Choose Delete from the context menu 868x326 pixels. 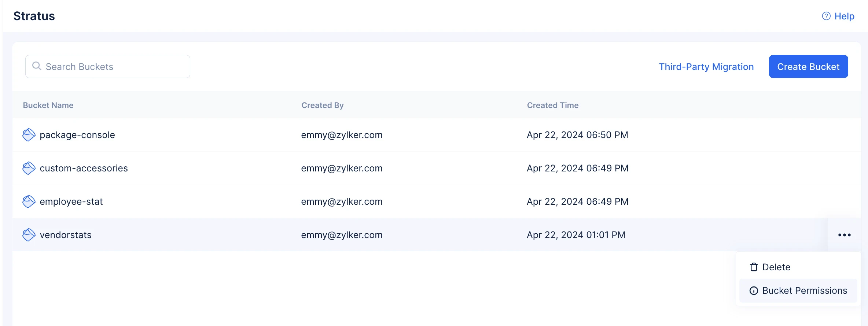click(x=798, y=267)
